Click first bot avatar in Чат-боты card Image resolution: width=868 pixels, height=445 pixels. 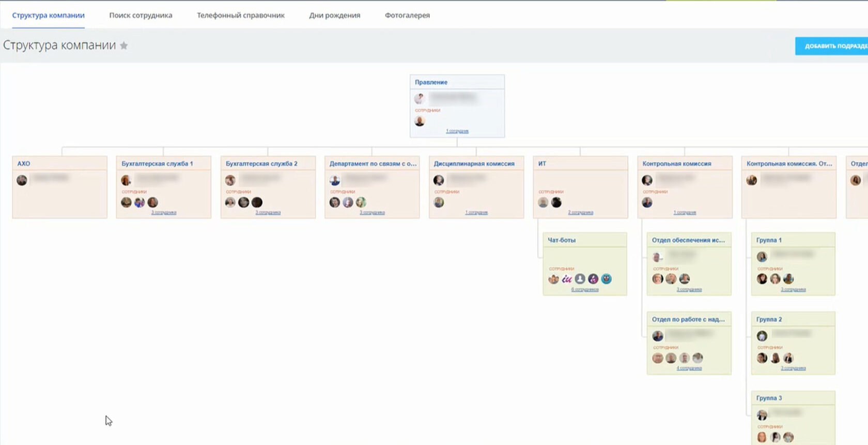tap(554, 279)
